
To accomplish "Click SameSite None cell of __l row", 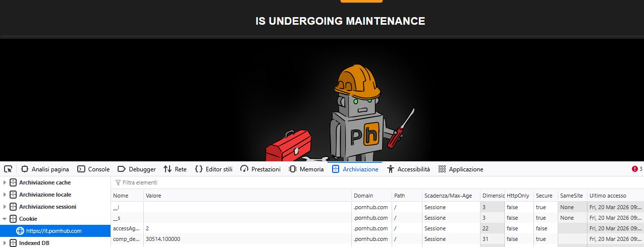I will 572,207.
